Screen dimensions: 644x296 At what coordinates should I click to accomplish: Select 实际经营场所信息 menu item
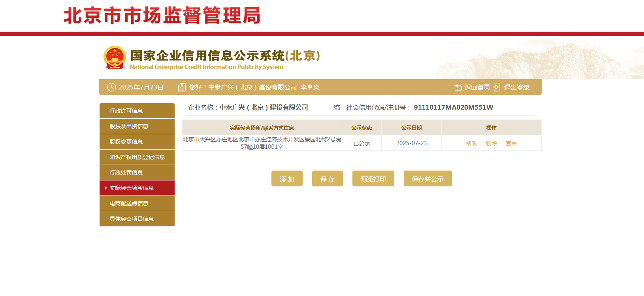(137, 188)
